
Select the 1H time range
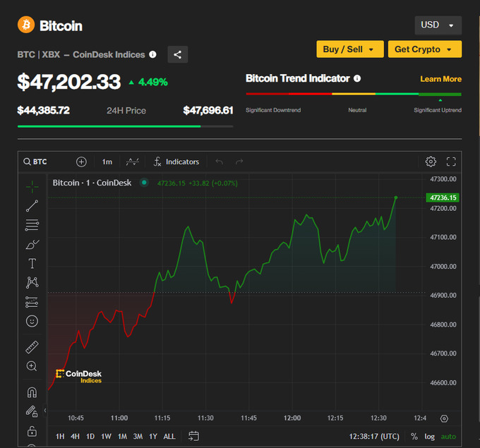click(60, 437)
